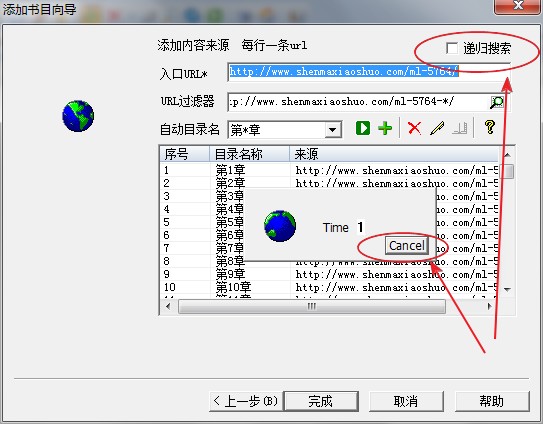
Task: Click the list's scroll down arrow
Action: point(508,289)
